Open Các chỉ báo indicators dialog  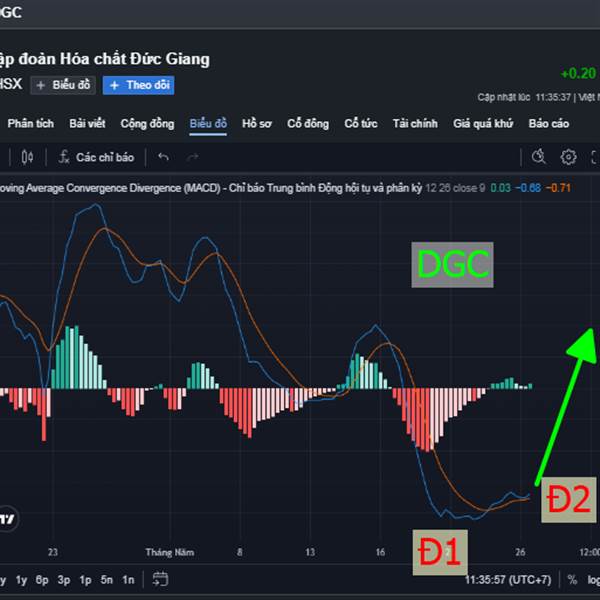[x=96, y=157]
